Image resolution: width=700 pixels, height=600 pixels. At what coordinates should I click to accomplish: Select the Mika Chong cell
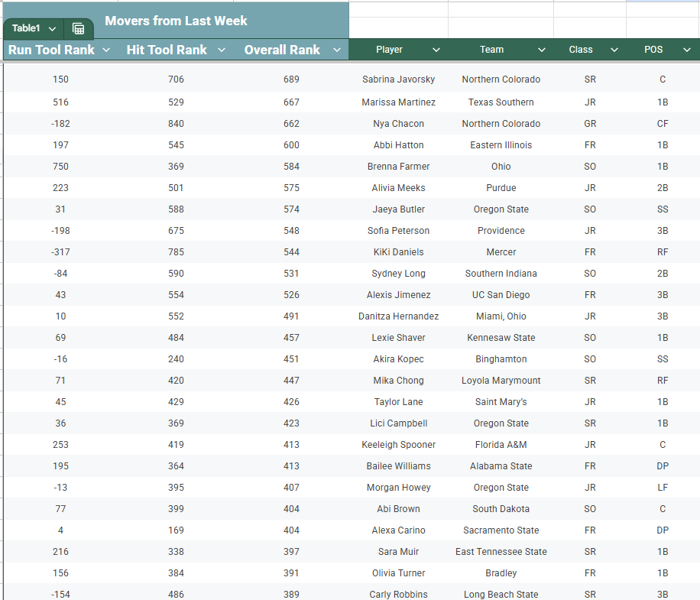pos(398,381)
